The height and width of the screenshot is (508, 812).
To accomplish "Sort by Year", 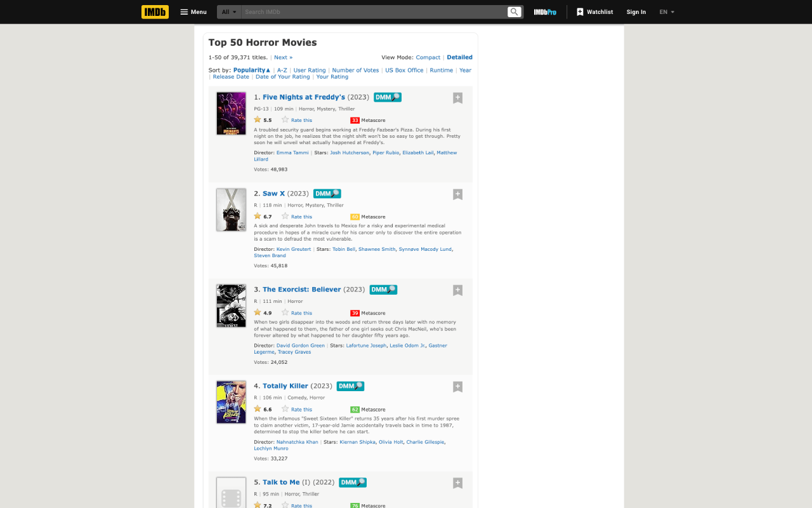I will tap(466, 70).
